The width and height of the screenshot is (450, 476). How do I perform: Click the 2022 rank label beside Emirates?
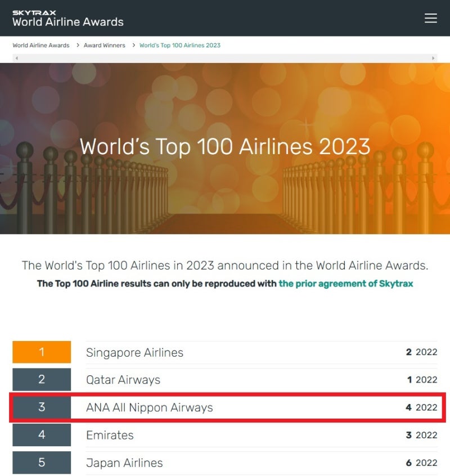pyautogui.click(x=423, y=435)
